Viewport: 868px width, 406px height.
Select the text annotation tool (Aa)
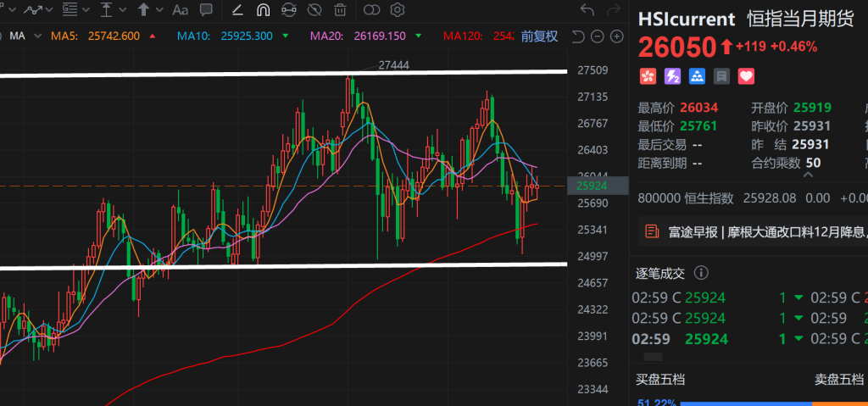click(x=180, y=10)
